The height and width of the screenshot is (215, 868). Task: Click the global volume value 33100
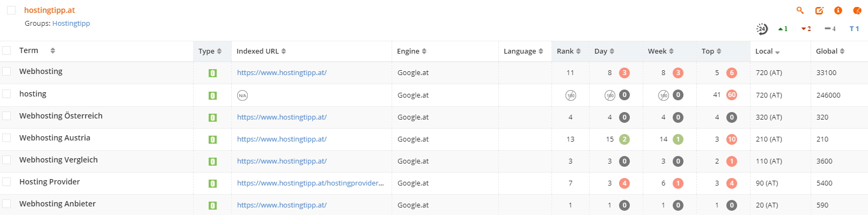tap(826, 73)
